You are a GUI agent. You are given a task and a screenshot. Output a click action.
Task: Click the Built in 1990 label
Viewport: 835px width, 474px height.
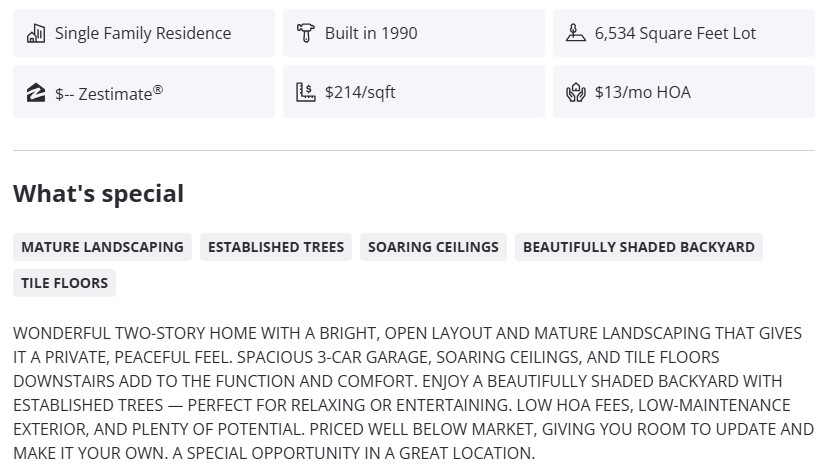point(371,33)
